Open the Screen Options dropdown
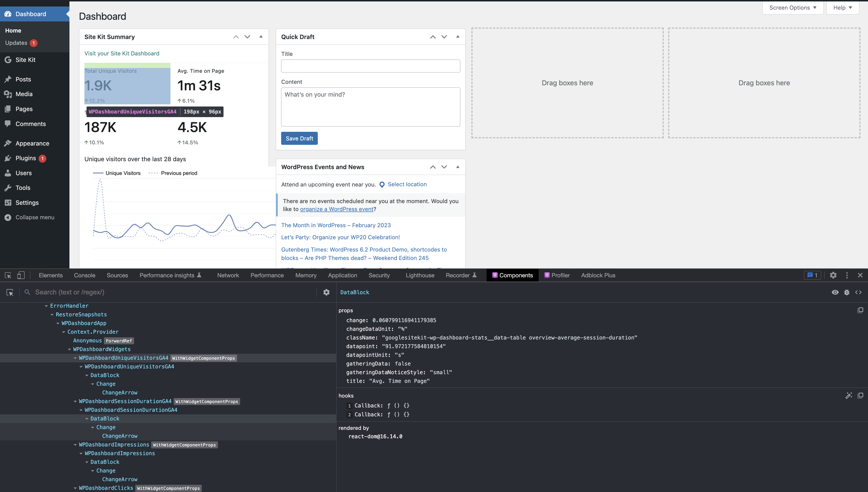 point(793,7)
